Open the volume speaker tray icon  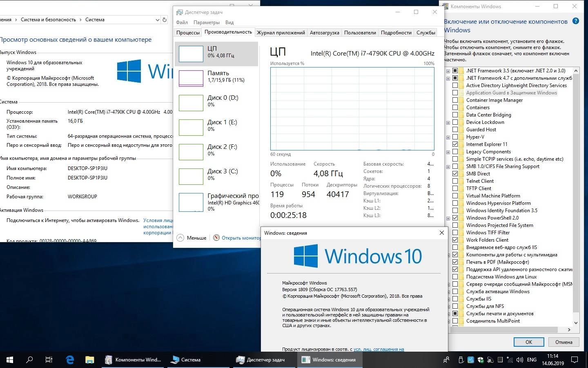(x=519, y=360)
